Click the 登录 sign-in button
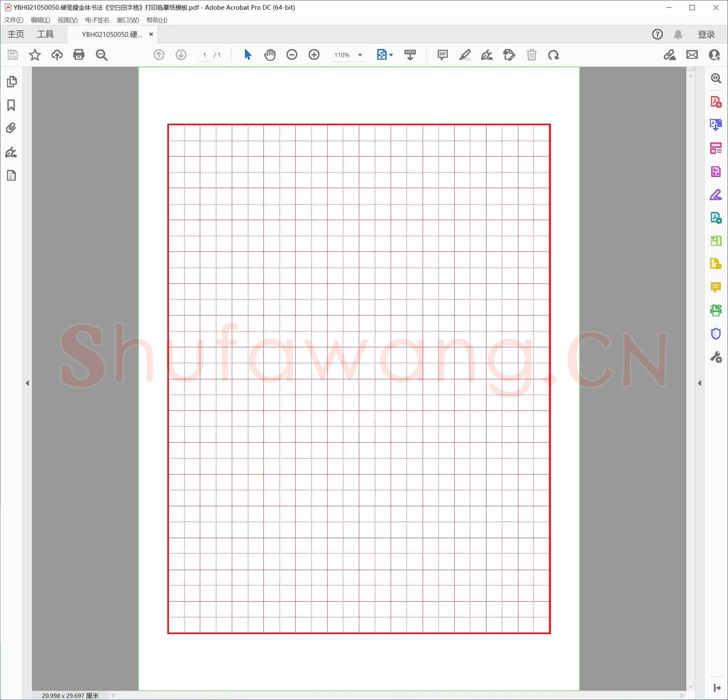Screen dimensions: 728x700 [x=707, y=34]
